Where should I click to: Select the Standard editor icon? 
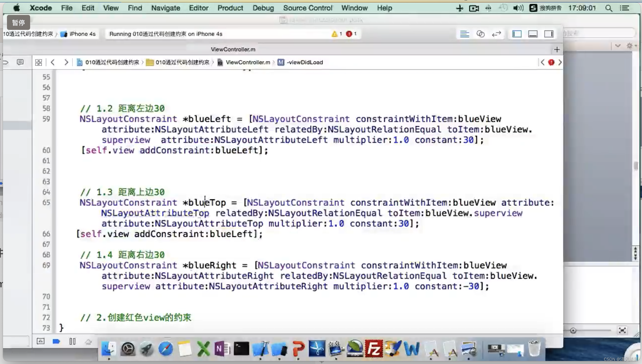coord(464,34)
